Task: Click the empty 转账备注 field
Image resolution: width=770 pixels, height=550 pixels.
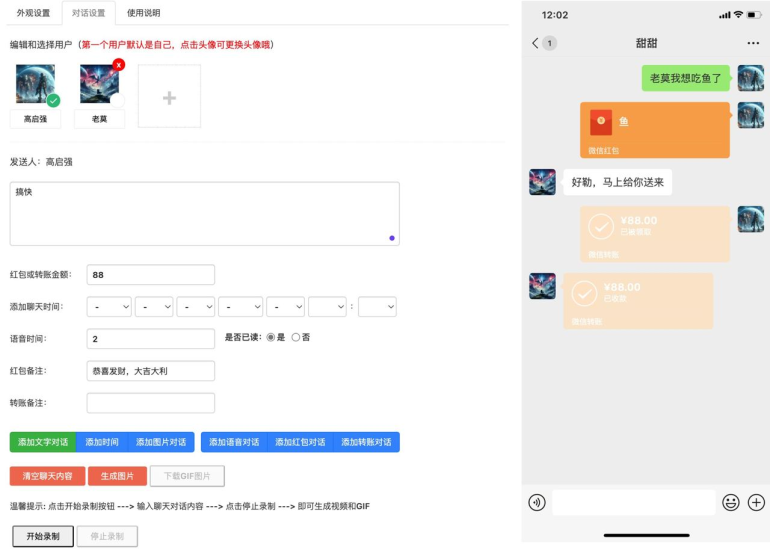Action: (151, 403)
